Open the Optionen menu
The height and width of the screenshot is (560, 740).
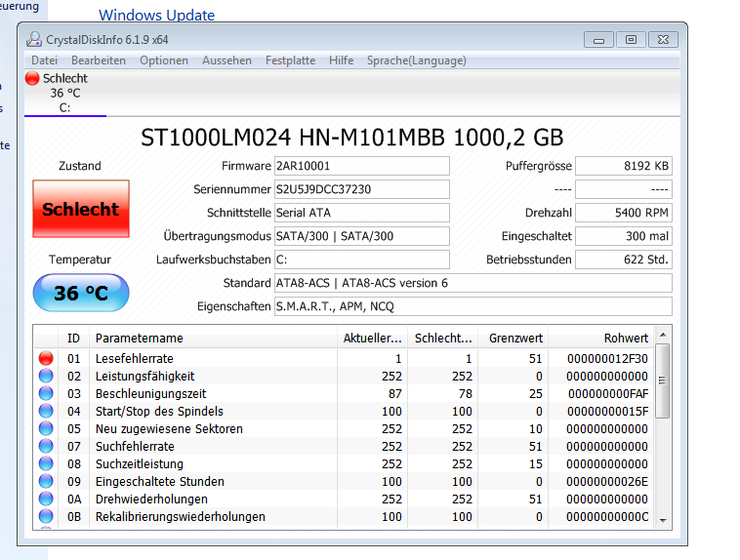pyautogui.click(x=164, y=60)
